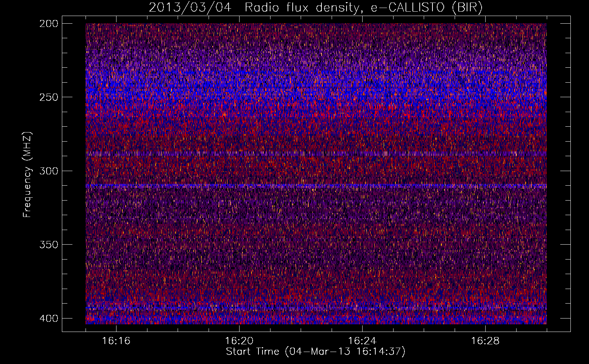Click the 300 frequency tick label
This screenshot has height=364, width=589.
click(48, 171)
